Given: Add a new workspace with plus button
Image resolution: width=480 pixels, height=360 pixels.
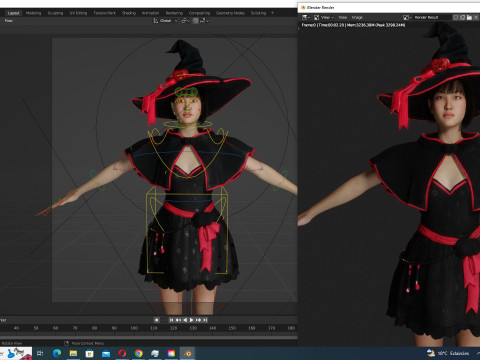Looking at the screenshot, I should click(272, 13).
